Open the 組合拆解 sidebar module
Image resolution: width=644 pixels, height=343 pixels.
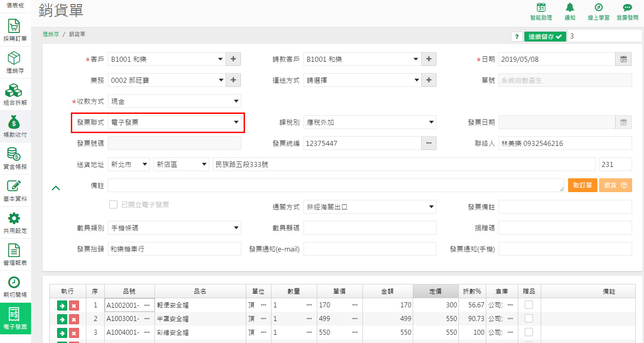click(x=15, y=95)
